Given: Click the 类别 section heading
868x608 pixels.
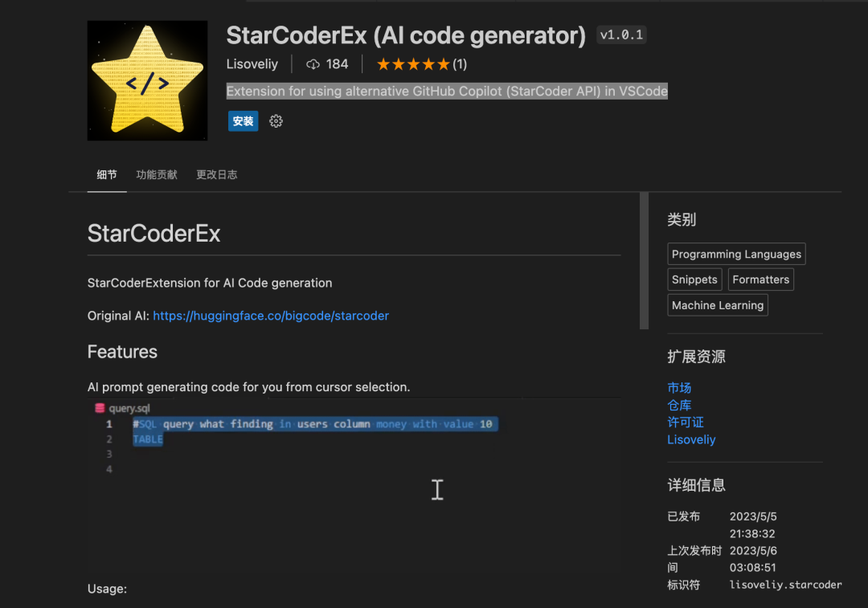Looking at the screenshot, I should (x=682, y=219).
